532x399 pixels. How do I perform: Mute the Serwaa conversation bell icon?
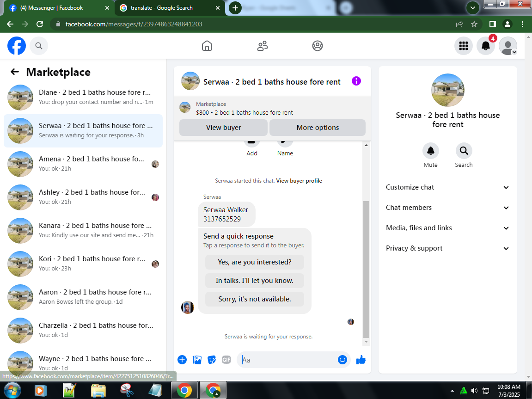point(431,151)
